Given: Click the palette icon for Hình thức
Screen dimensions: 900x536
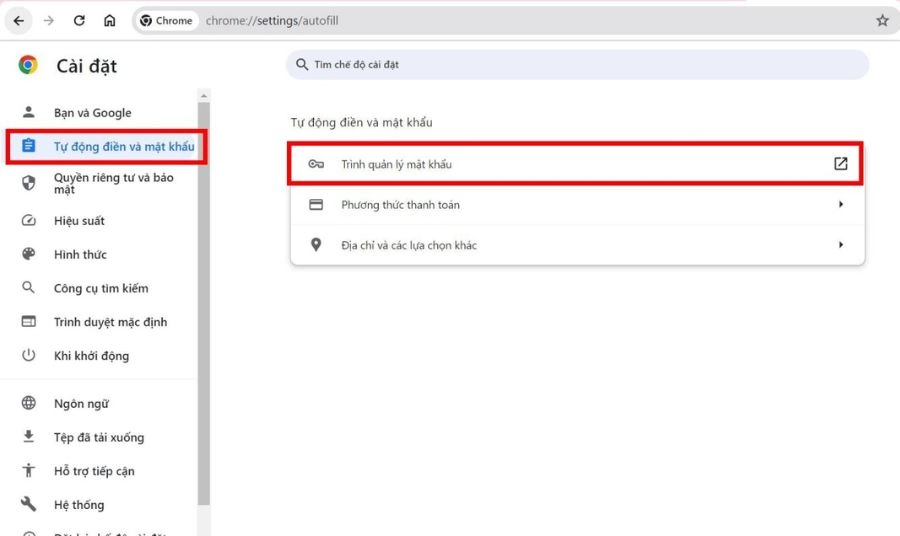Looking at the screenshot, I should [x=28, y=254].
